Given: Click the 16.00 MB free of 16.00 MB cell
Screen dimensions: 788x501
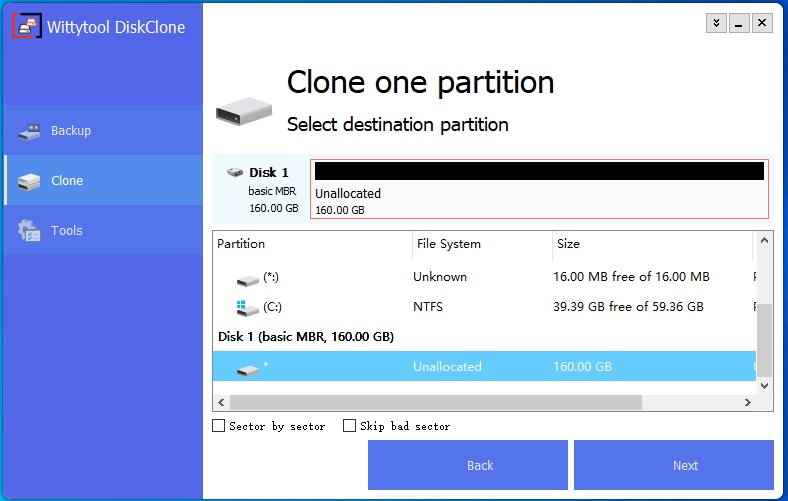Looking at the screenshot, I should coord(631,277).
